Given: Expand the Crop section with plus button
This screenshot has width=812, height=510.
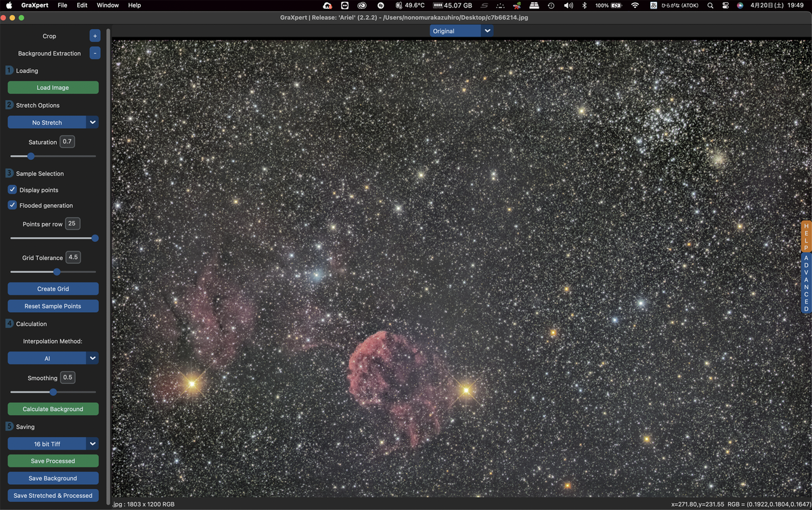Looking at the screenshot, I should pos(95,36).
